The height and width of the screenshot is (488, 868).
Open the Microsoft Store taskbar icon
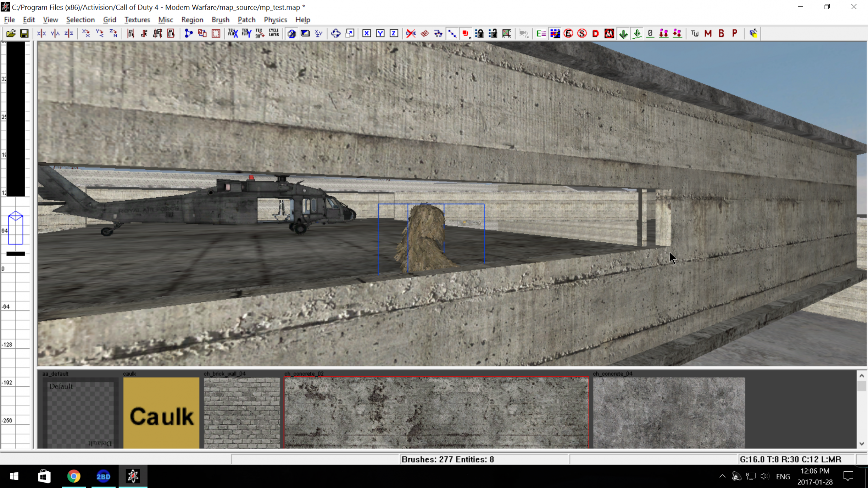click(44, 476)
